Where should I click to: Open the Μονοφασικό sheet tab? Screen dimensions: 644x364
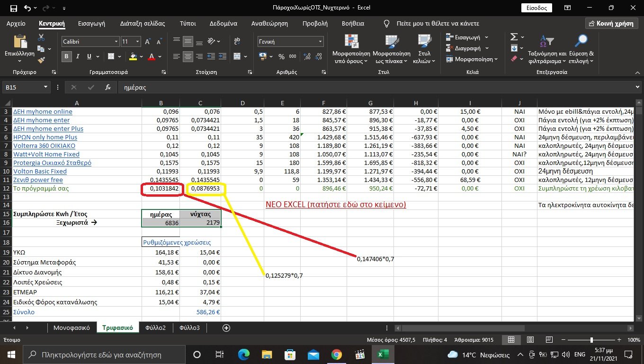(72, 328)
